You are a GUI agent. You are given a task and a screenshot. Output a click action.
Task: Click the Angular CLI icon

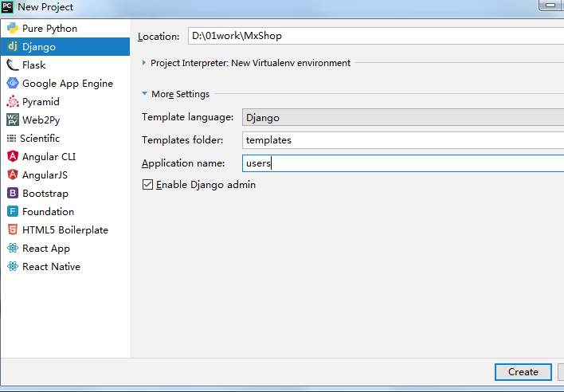coord(13,157)
